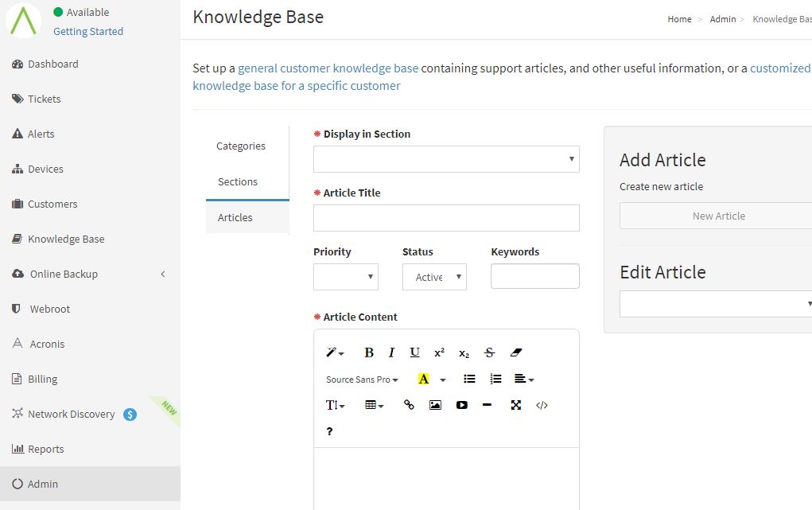Screen dimensions: 812x510
Task: Insert an image in the article editor
Action: pyautogui.click(x=434, y=405)
